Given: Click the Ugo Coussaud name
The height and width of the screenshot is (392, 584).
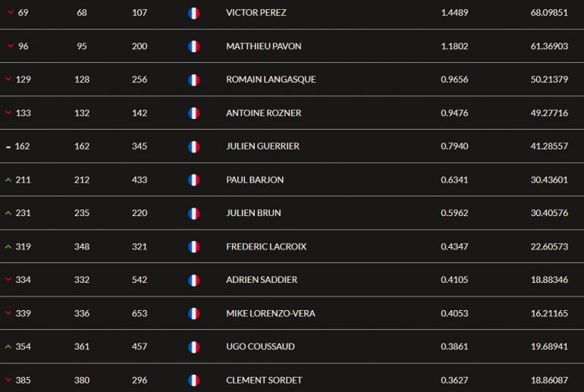Looking at the screenshot, I should (x=260, y=347).
